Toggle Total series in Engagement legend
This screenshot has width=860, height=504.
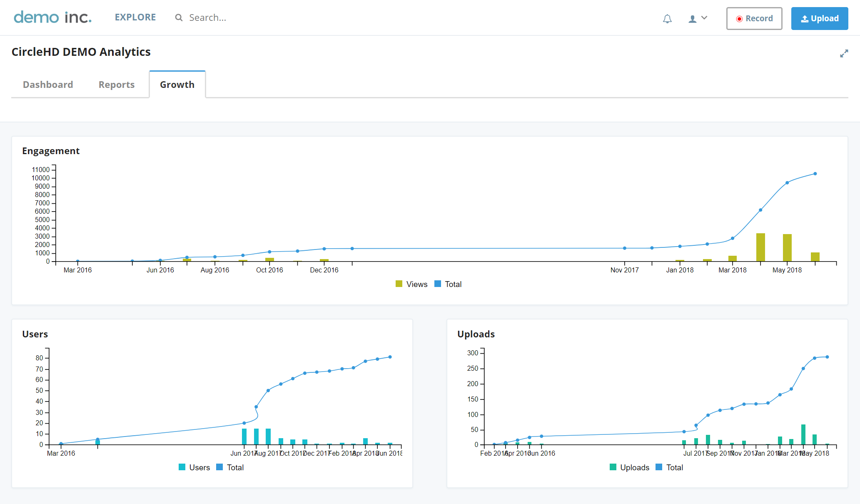[448, 284]
